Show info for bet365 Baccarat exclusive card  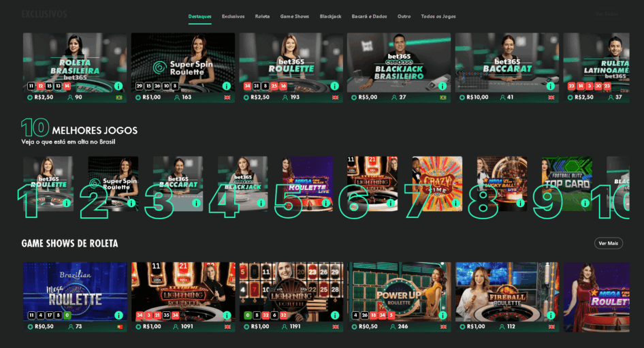(550, 86)
